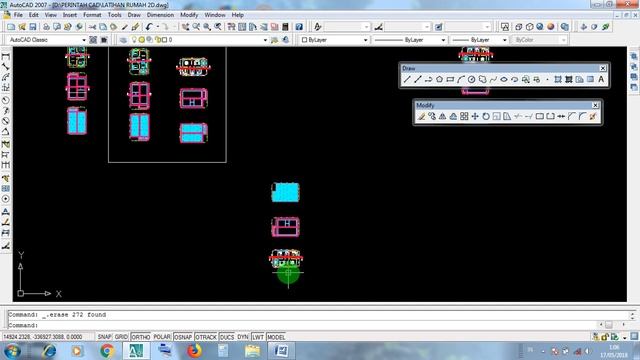Expand the undo history dropdown arrow
The image size is (640, 360).
pos(158,27)
